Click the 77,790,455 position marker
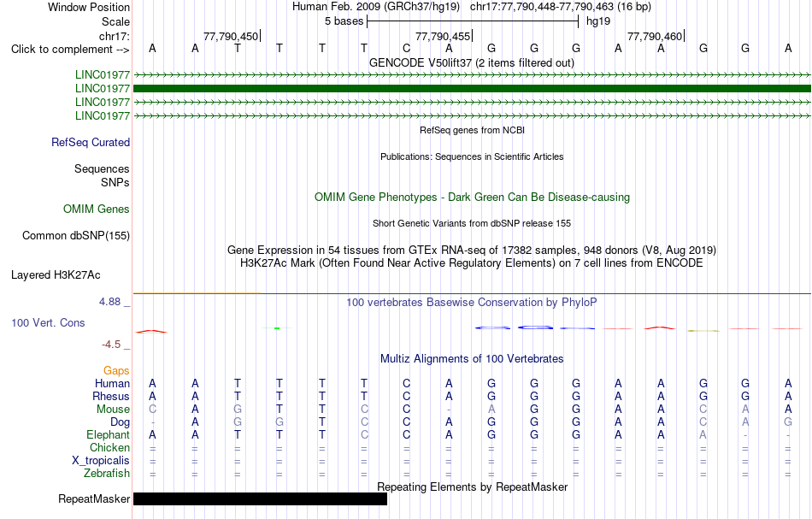 pos(443,36)
